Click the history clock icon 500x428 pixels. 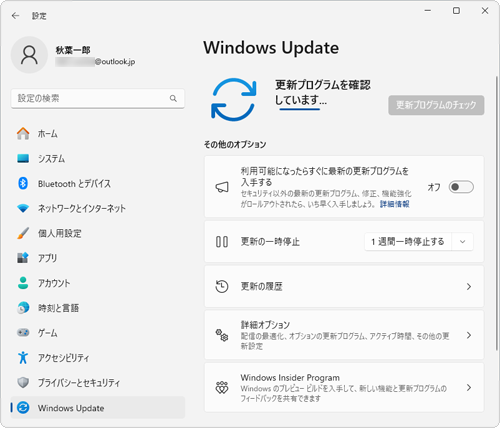(x=222, y=286)
